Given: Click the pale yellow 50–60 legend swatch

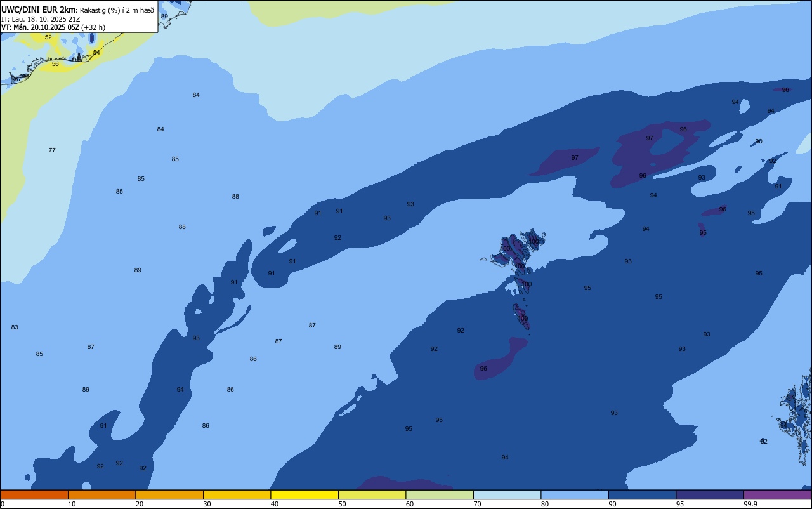Looking at the screenshot, I should [372, 494].
